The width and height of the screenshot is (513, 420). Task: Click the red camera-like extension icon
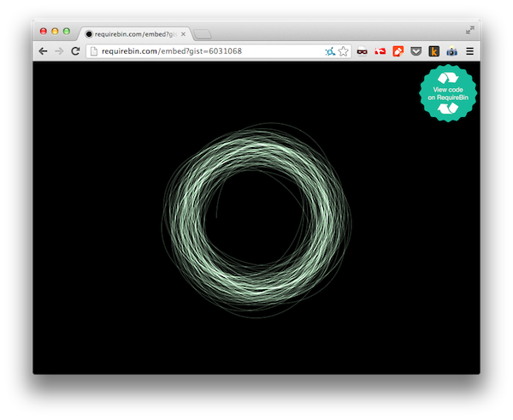click(380, 51)
